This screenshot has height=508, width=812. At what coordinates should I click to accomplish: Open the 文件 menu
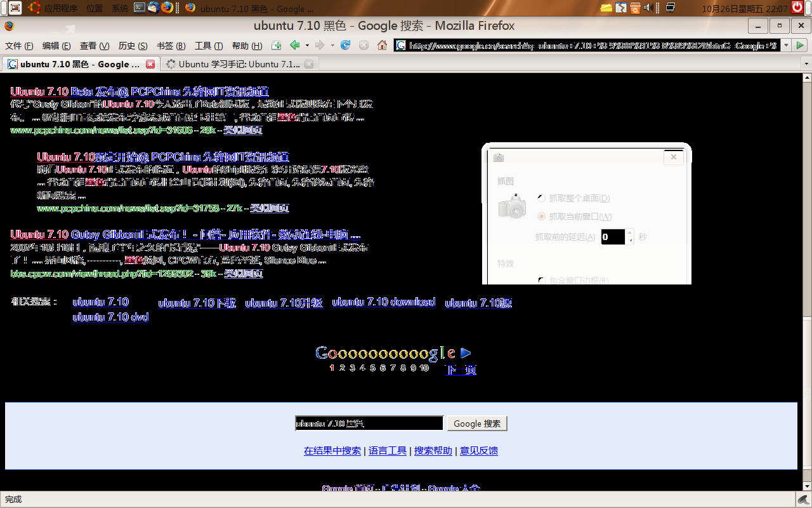(x=19, y=46)
